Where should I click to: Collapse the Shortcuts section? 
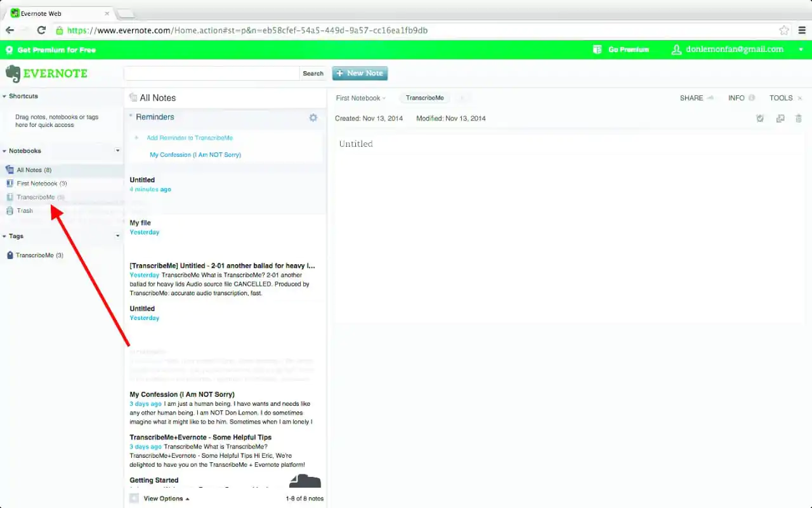click(x=4, y=97)
